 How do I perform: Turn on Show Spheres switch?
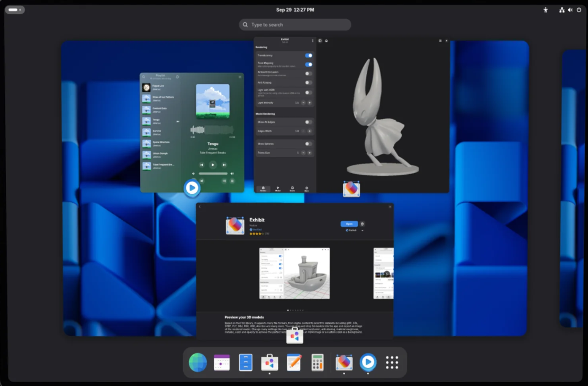(x=309, y=143)
